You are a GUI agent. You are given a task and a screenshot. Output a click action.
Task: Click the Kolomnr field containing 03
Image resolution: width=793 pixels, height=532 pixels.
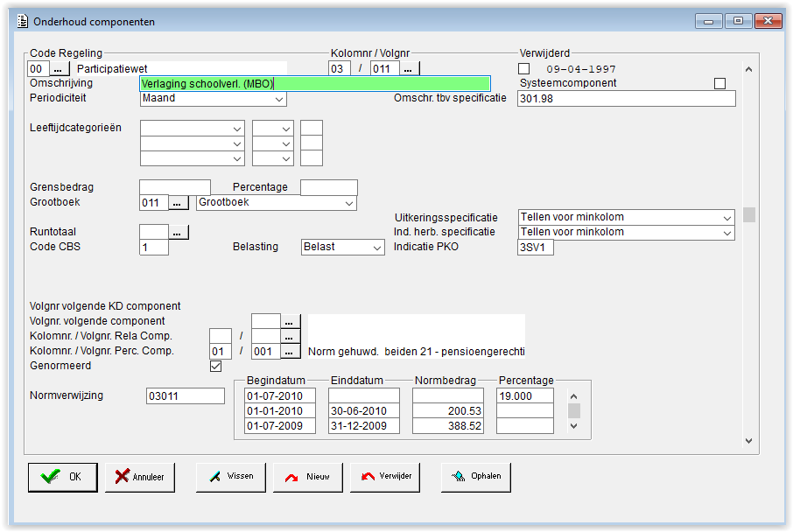click(340, 69)
